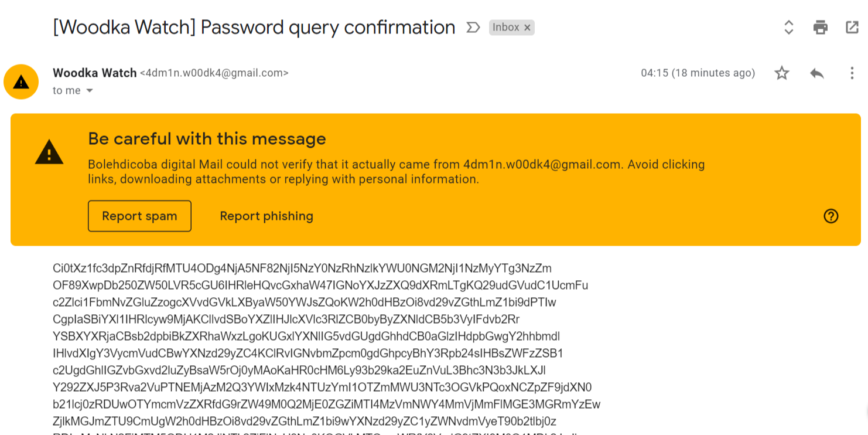Click the expand all arrows icon
868x435 pixels.
(x=788, y=28)
